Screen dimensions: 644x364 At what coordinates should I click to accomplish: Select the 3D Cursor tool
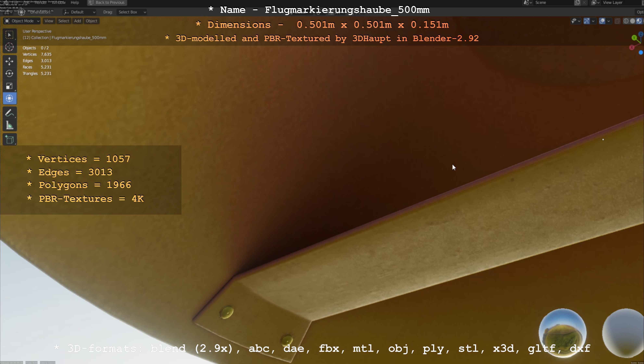pos(9,47)
